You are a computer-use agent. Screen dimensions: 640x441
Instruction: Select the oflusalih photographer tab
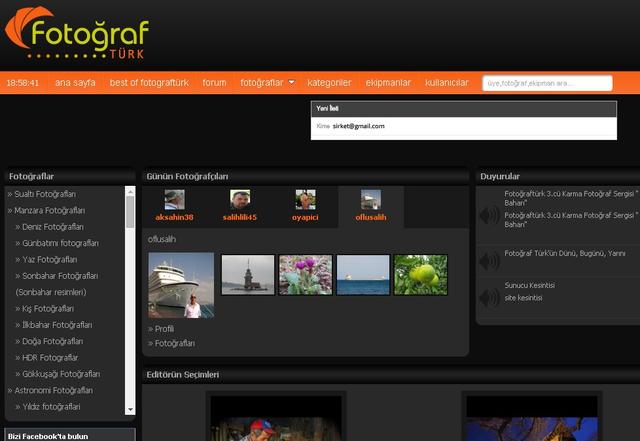(371, 207)
